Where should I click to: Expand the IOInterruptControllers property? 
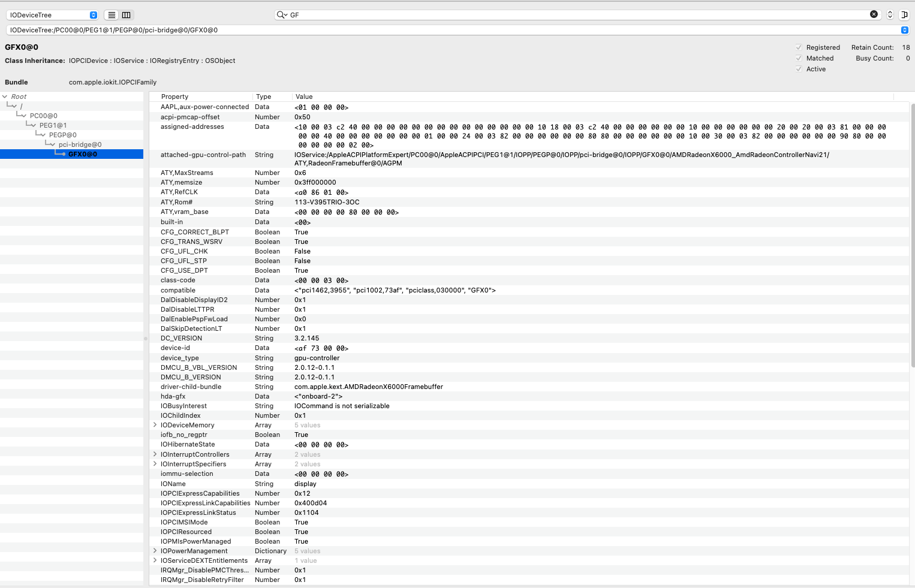tap(155, 454)
